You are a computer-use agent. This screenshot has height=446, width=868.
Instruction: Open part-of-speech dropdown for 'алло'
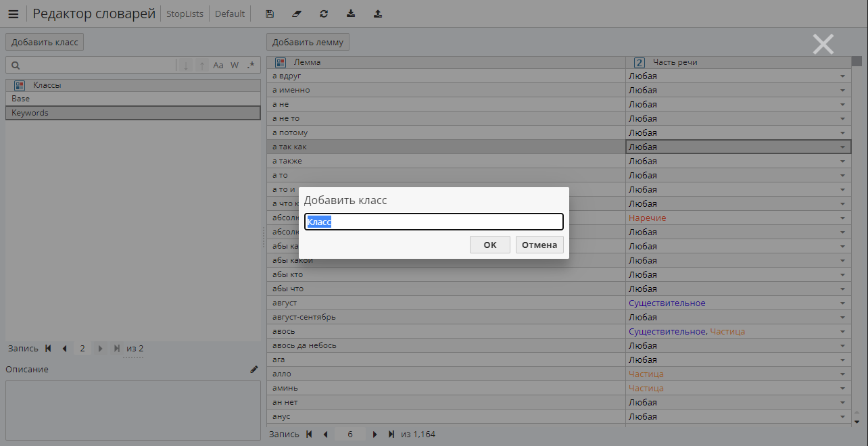point(842,374)
